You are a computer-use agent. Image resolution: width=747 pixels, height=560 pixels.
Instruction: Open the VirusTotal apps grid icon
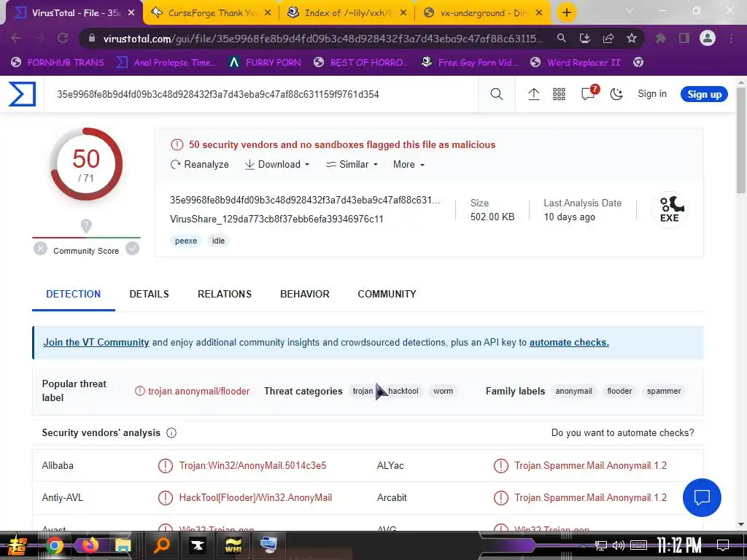pyautogui.click(x=559, y=94)
